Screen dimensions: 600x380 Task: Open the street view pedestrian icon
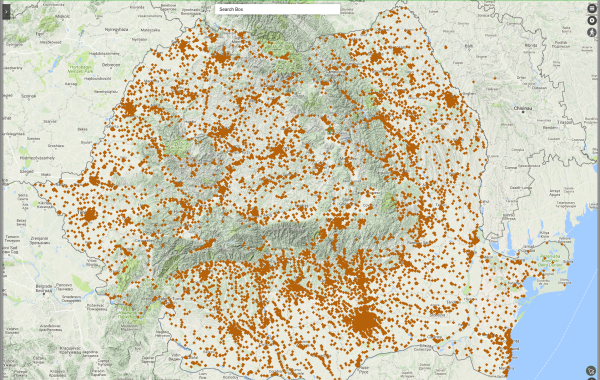(x=592, y=33)
